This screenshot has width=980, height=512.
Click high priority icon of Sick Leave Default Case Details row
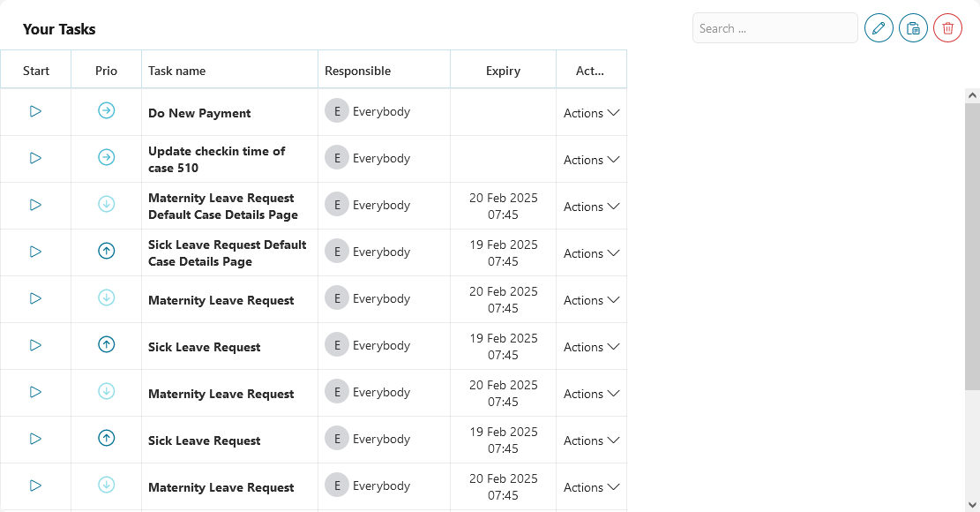(x=106, y=251)
